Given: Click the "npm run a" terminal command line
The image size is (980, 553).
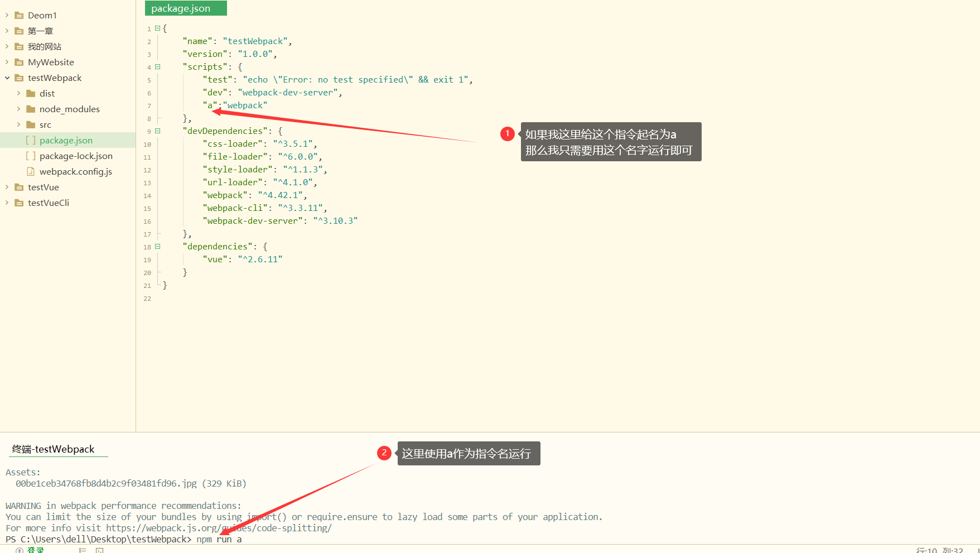Looking at the screenshot, I should coord(219,539).
